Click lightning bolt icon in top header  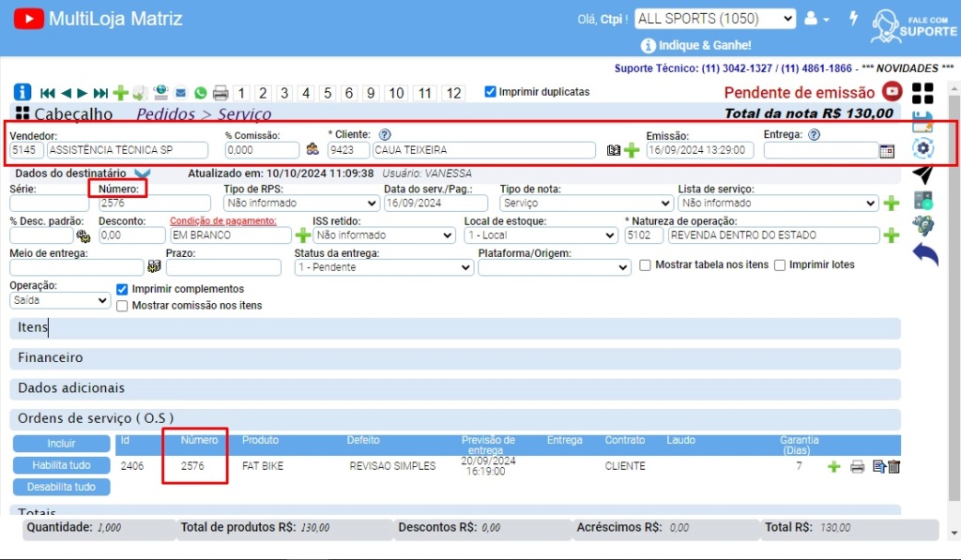(x=853, y=18)
